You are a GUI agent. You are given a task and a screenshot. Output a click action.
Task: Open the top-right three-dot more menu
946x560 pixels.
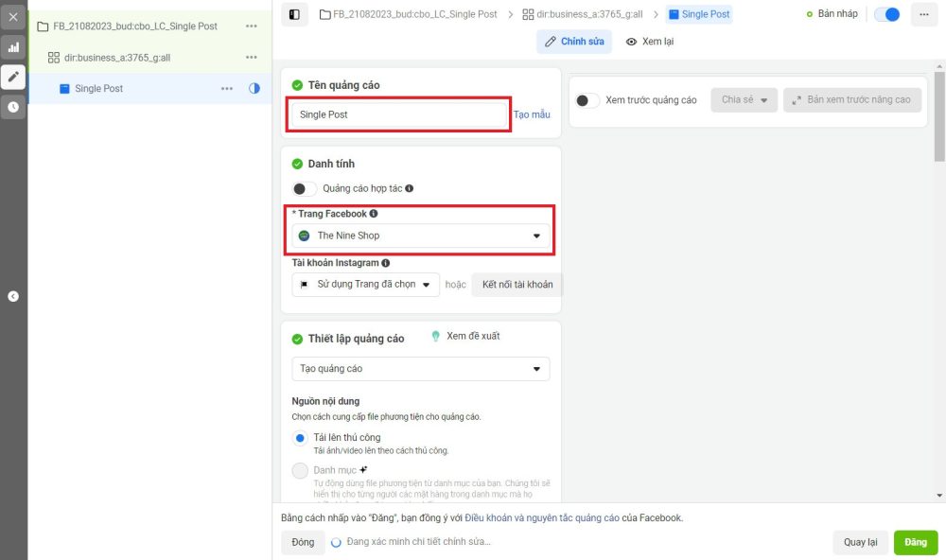point(923,14)
